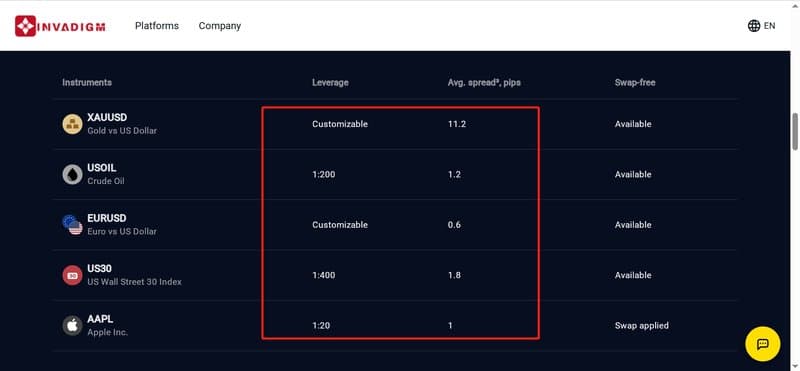Click the US30 index icon
800x371 pixels.
(x=72, y=275)
